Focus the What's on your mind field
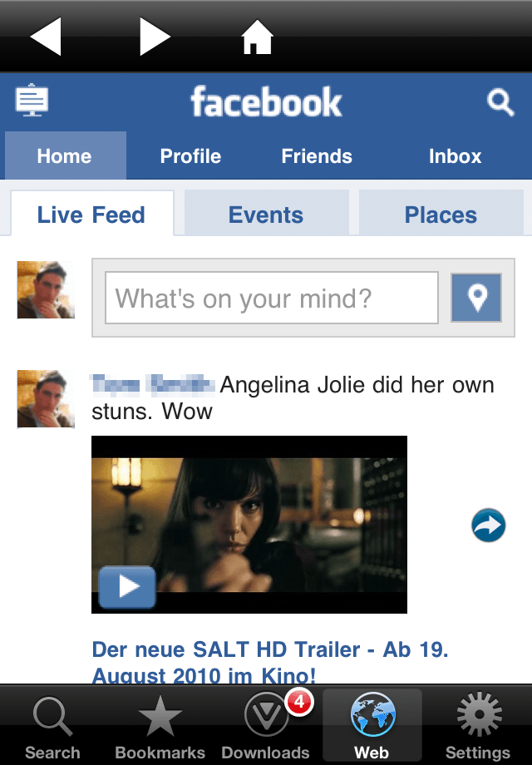The image size is (532, 765). coord(272,298)
